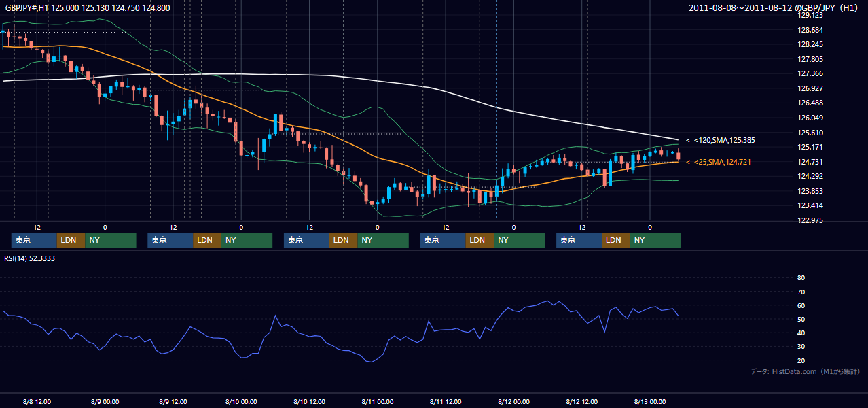The width and height of the screenshot is (868, 408).
Task: Select the RSI 50 level label
Action: click(x=801, y=319)
